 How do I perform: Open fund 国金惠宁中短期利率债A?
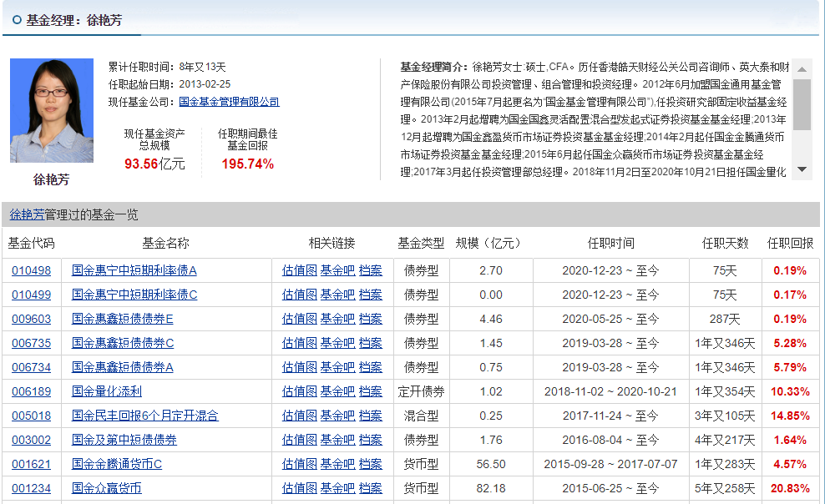coord(134,270)
